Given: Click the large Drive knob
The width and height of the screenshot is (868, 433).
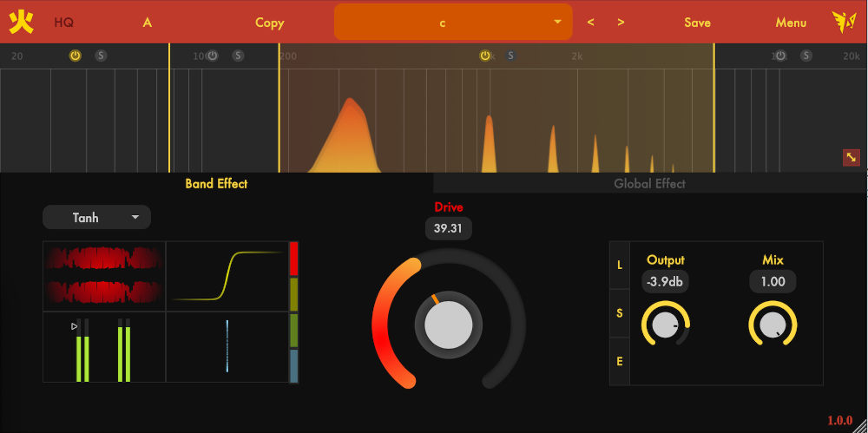Looking at the screenshot, I should tap(449, 325).
